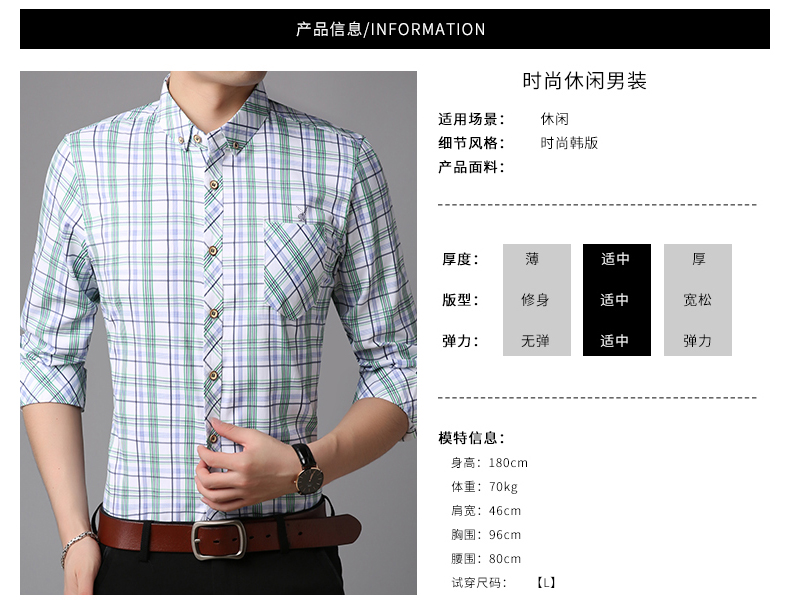790x614 pixels.
Task: Click the wristwatch in the photo
Action: pyautogui.click(x=308, y=469)
